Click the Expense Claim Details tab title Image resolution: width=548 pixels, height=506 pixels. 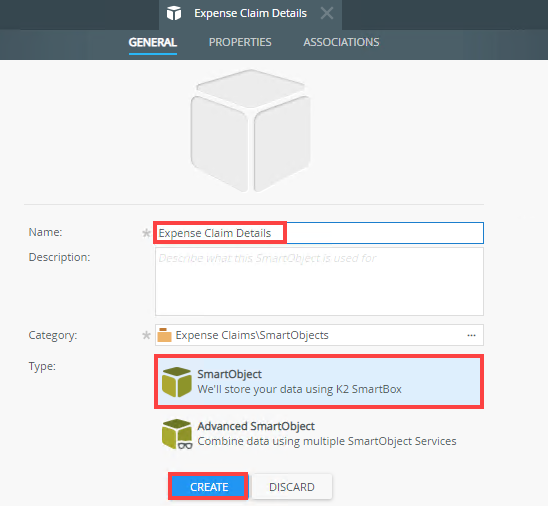[x=250, y=13]
